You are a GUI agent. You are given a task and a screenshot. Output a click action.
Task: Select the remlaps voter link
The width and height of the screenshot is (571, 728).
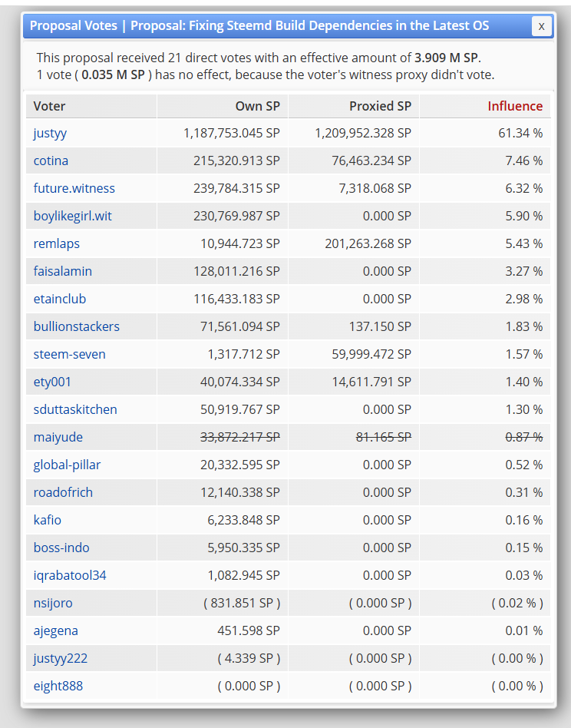(x=57, y=243)
